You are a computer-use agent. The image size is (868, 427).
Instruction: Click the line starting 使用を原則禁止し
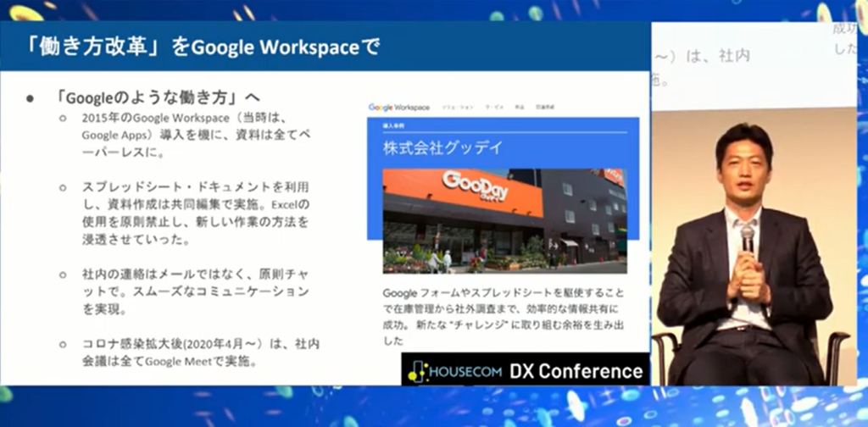click(195, 222)
